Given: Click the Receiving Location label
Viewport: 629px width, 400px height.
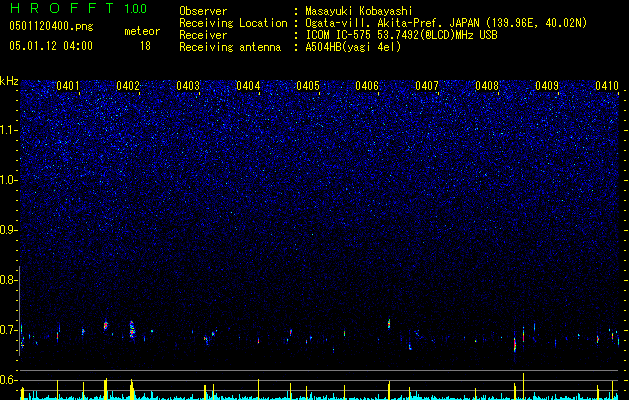Looking at the screenshot, I should coord(233,23).
